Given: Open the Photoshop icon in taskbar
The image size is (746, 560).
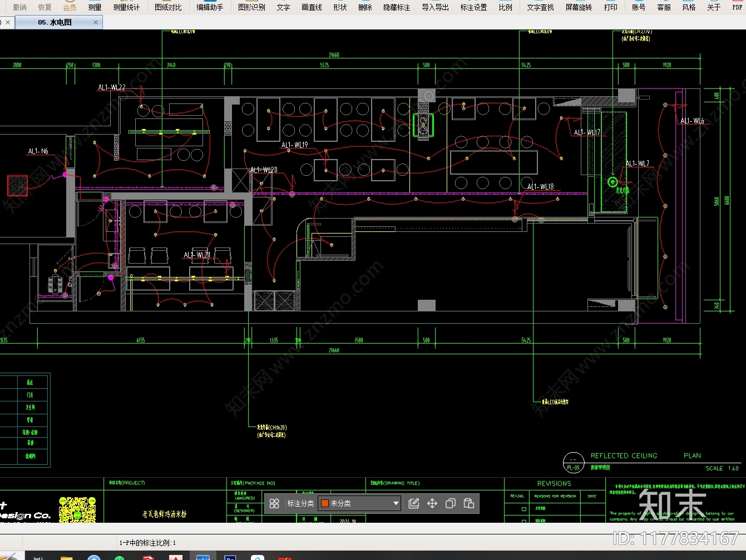Looking at the screenshot, I should [230, 557].
